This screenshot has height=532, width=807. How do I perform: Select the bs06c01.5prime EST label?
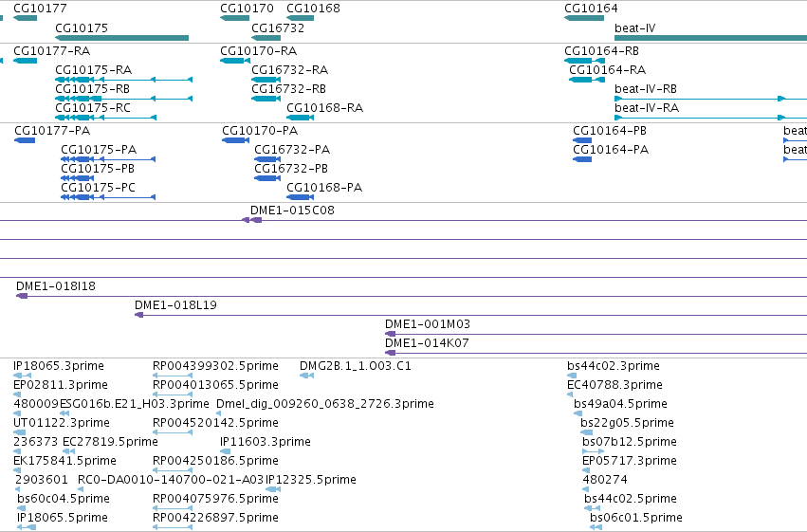coord(636,519)
